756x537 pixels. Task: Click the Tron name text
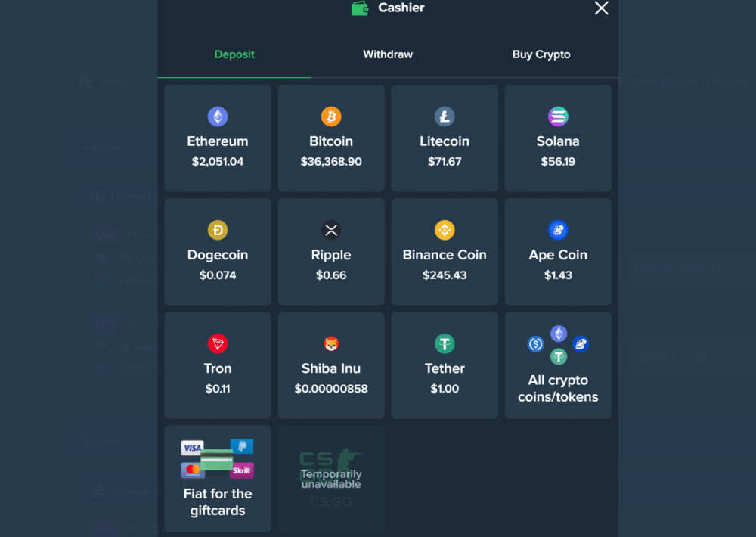pyautogui.click(x=218, y=368)
